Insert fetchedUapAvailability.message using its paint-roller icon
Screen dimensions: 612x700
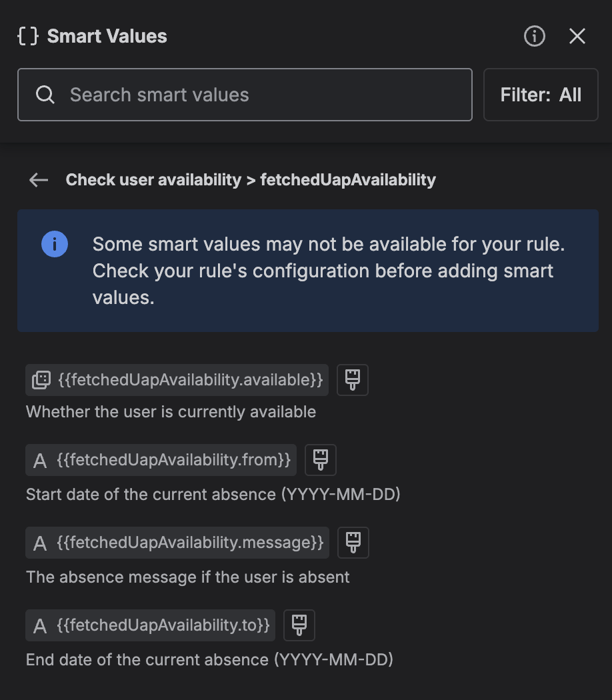coord(353,542)
